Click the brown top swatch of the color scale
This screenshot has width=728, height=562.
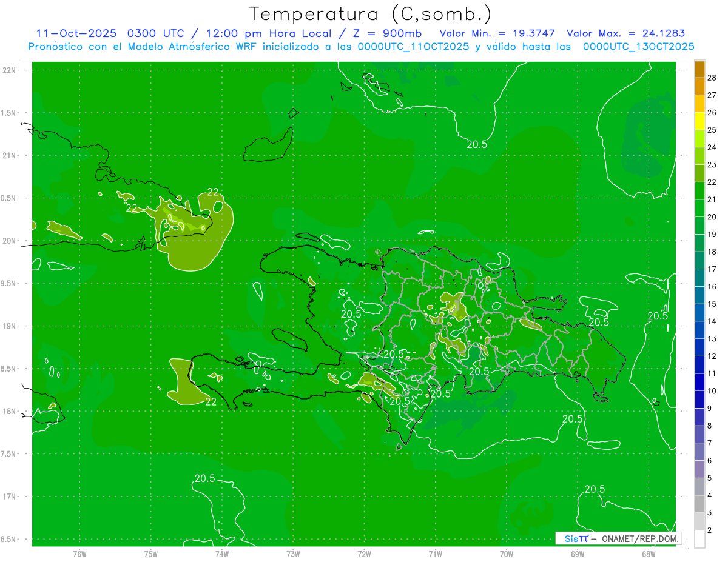click(699, 69)
